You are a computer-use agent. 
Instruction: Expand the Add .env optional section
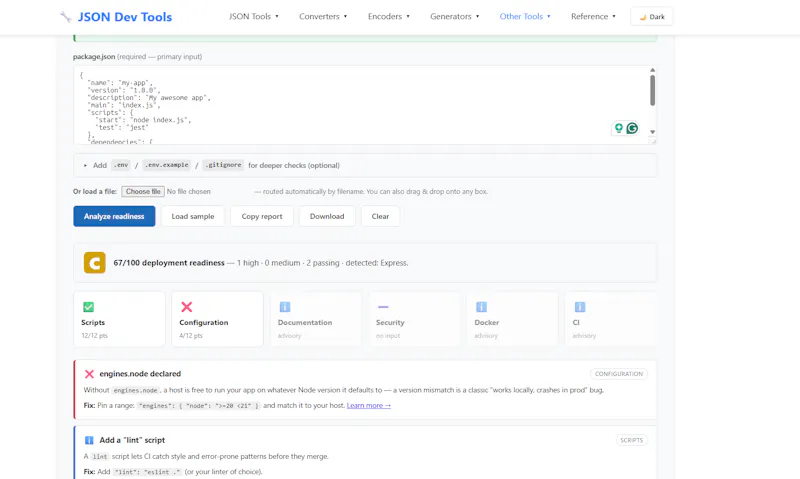coord(365,165)
